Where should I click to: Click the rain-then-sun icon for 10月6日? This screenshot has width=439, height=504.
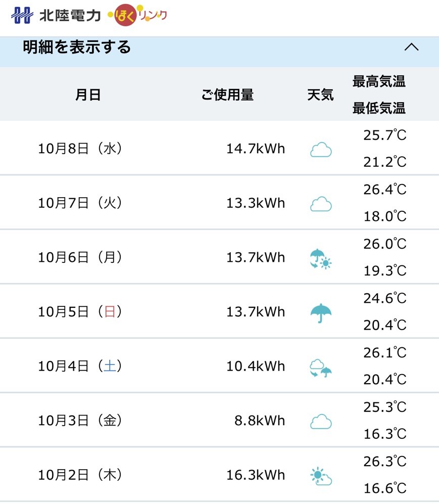[x=321, y=258]
